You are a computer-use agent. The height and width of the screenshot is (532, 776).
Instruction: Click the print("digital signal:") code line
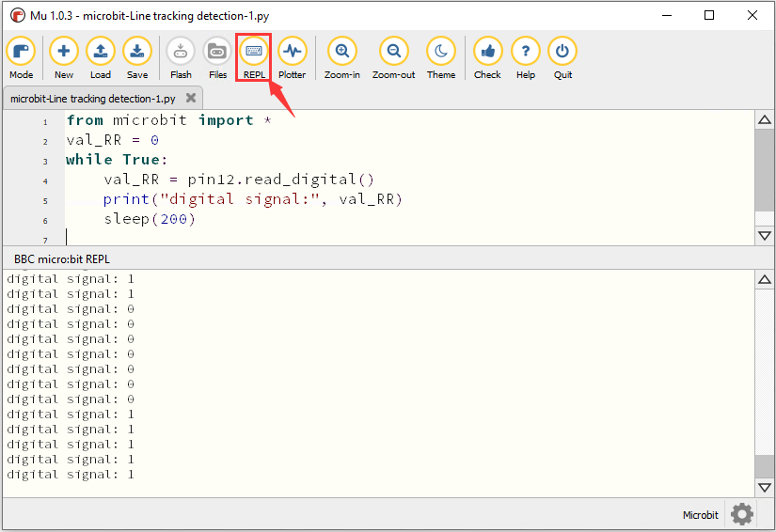[253, 199]
